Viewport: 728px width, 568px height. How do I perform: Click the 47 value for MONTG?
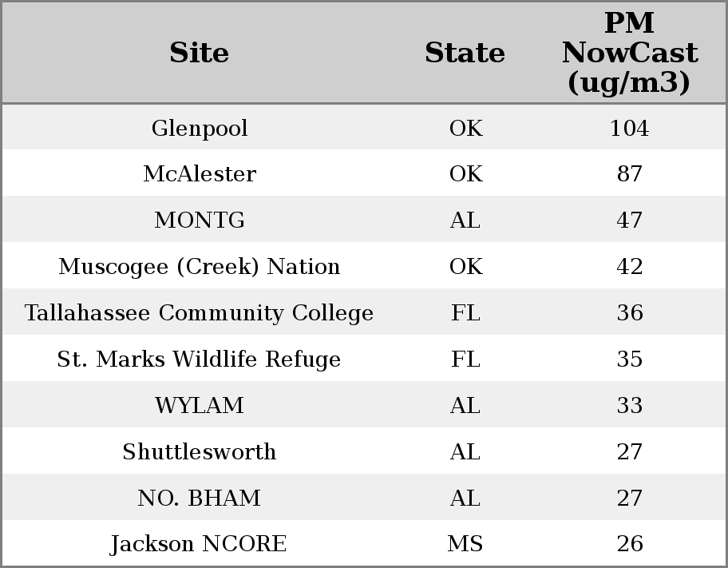click(x=629, y=220)
